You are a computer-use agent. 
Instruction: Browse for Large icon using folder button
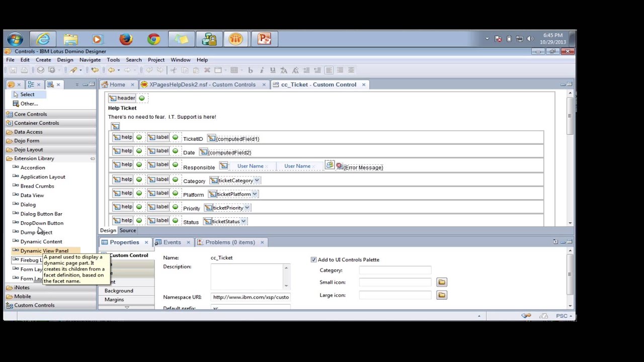(442, 295)
